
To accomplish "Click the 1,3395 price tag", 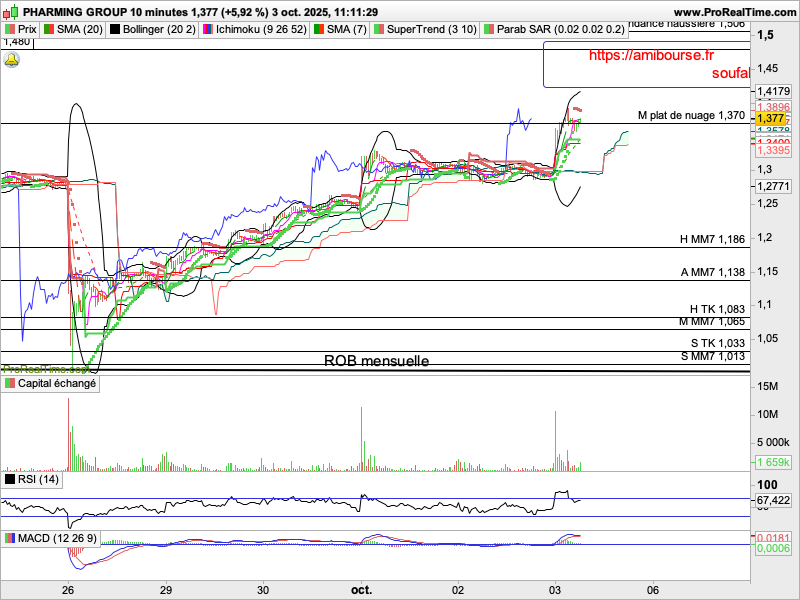I will point(773,151).
